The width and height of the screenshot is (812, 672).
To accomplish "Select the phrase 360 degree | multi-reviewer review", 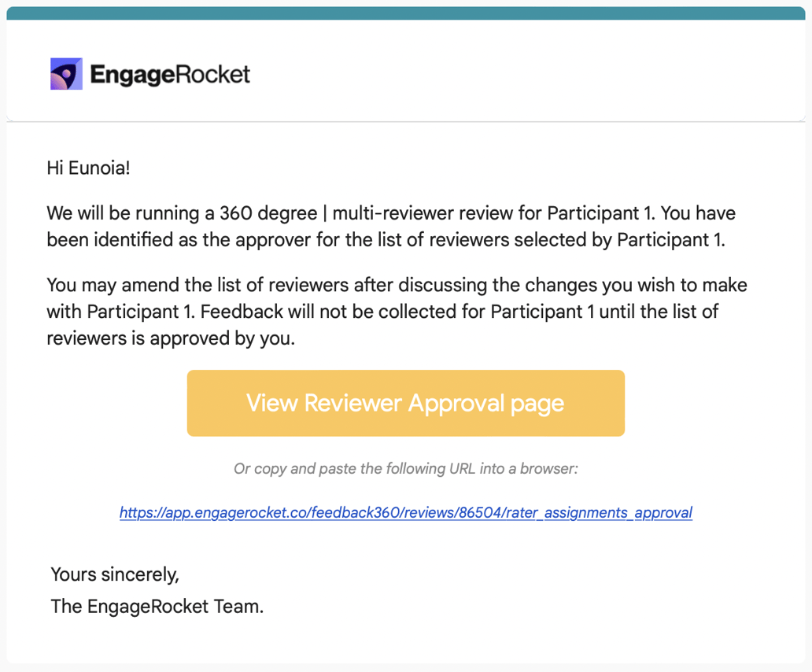I will click(370, 213).
